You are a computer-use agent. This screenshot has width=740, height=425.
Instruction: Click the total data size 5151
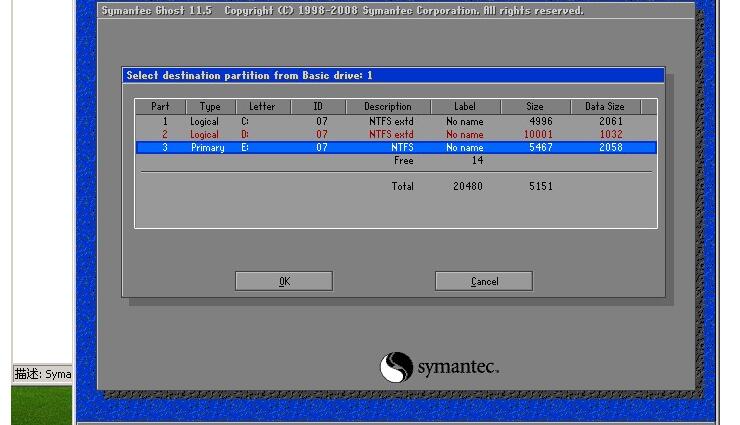coord(541,186)
